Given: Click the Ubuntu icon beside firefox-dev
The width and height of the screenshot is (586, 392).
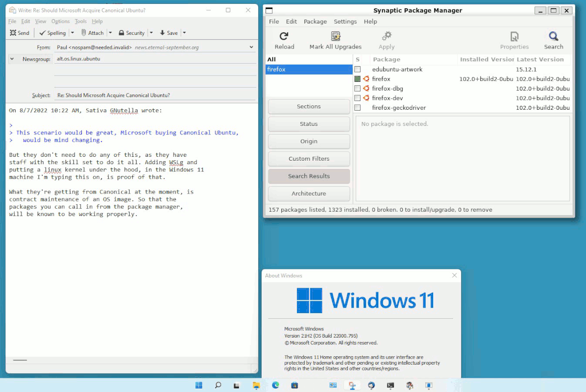Looking at the screenshot, I should coord(366,98).
